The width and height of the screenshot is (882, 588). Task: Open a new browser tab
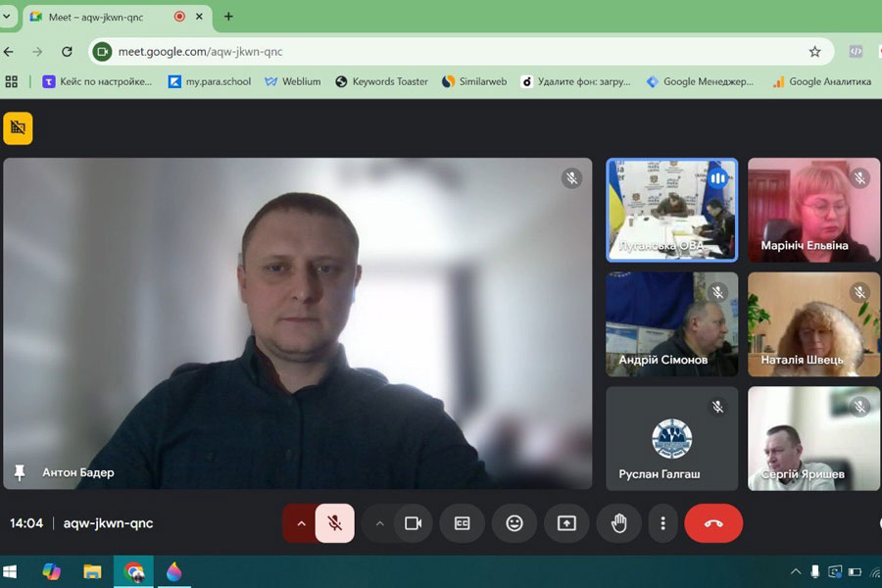pyautogui.click(x=228, y=17)
